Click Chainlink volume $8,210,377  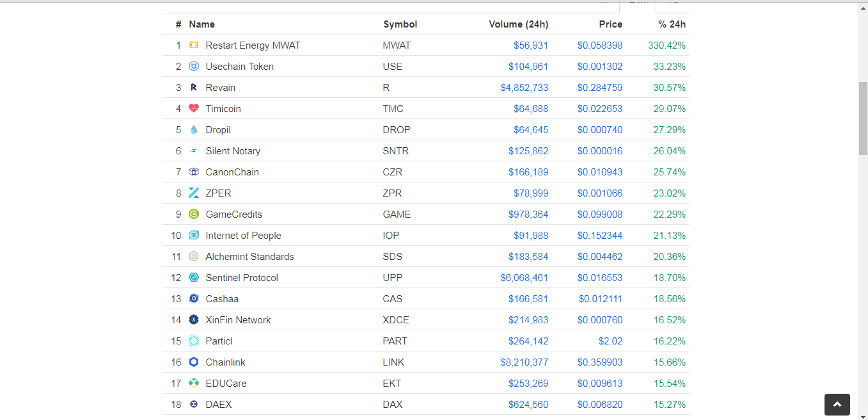(524, 362)
